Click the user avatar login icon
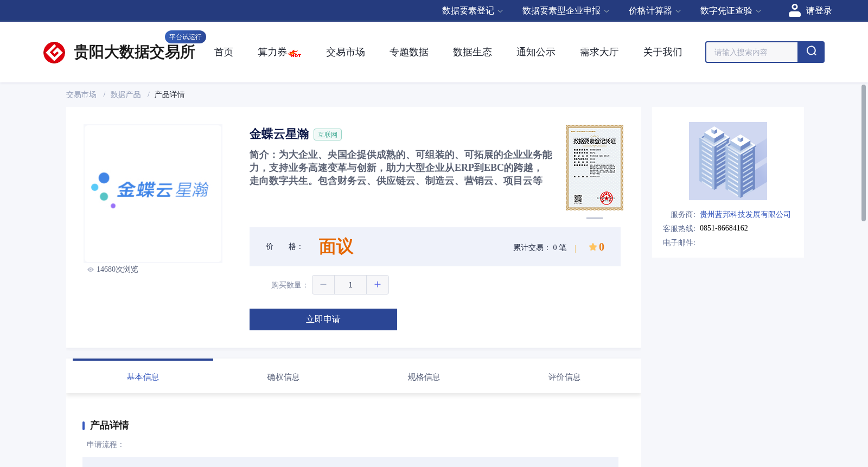This screenshot has height=467, width=868. (x=795, y=10)
